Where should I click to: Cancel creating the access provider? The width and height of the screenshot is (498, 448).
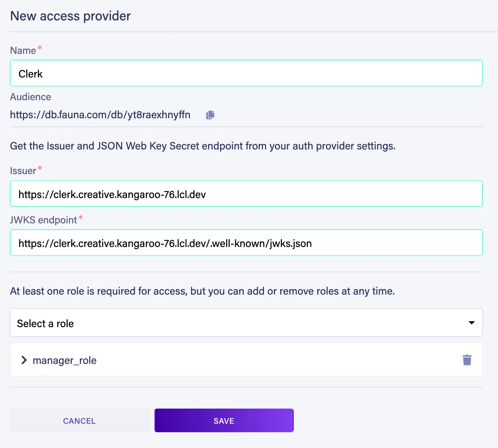tap(79, 420)
